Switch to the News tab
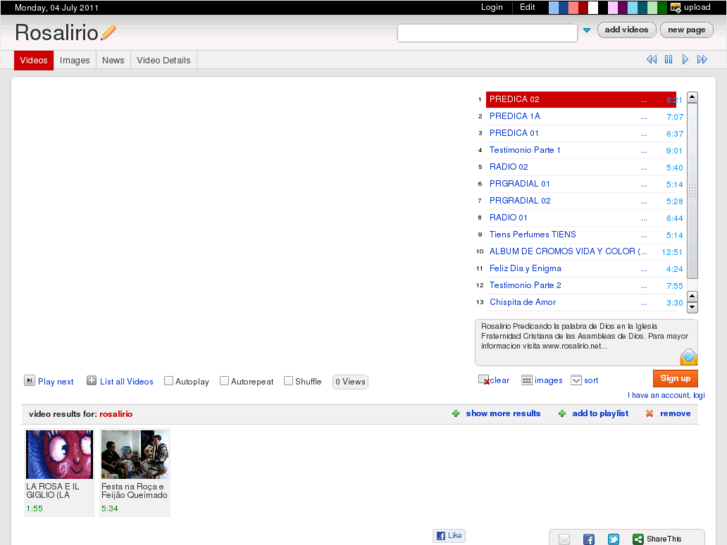 point(113,60)
